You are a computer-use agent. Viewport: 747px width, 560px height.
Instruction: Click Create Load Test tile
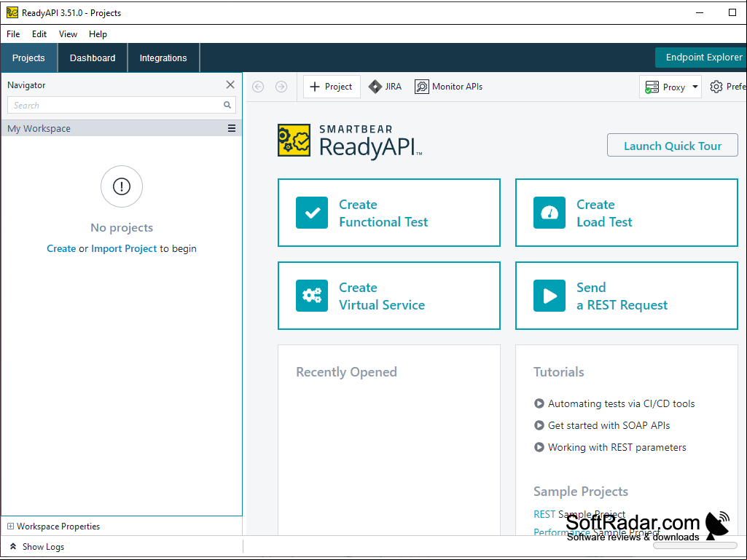point(627,213)
